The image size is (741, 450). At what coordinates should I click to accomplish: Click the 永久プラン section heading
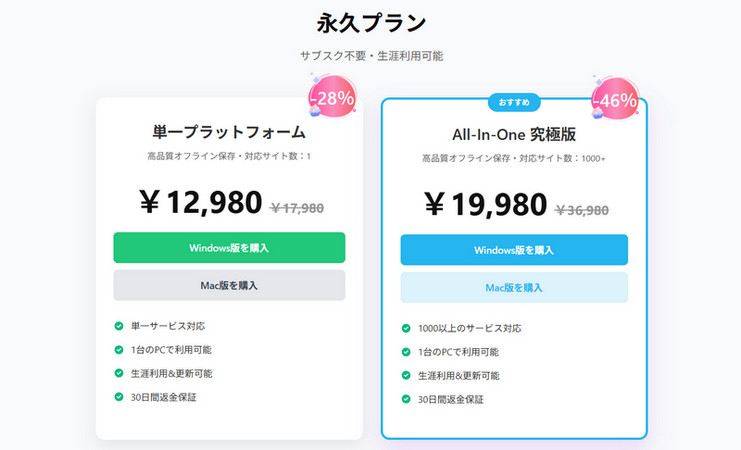click(371, 21)
